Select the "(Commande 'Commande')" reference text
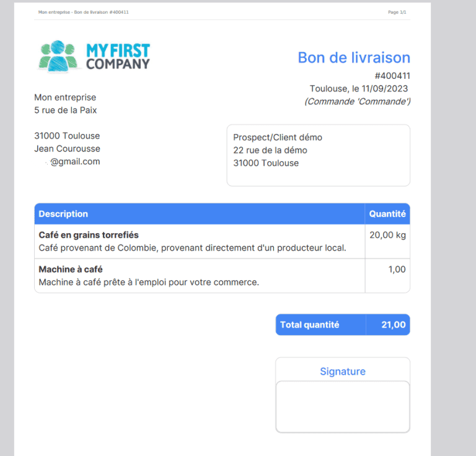 pos(357,101)
